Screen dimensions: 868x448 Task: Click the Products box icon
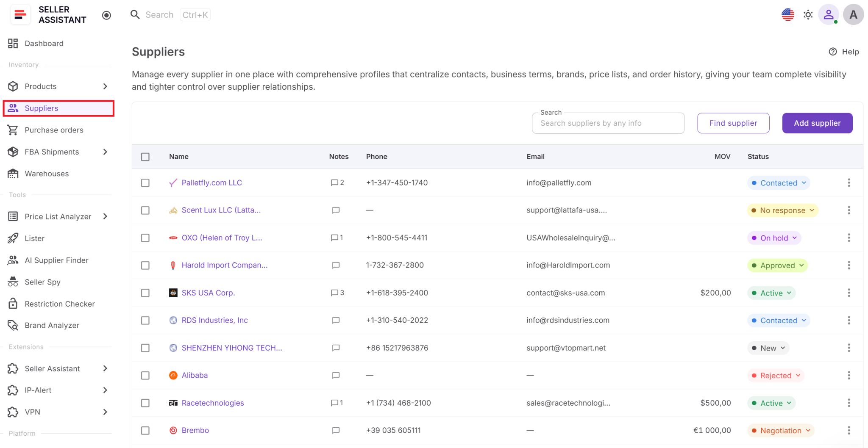click(x=13, y=86)
